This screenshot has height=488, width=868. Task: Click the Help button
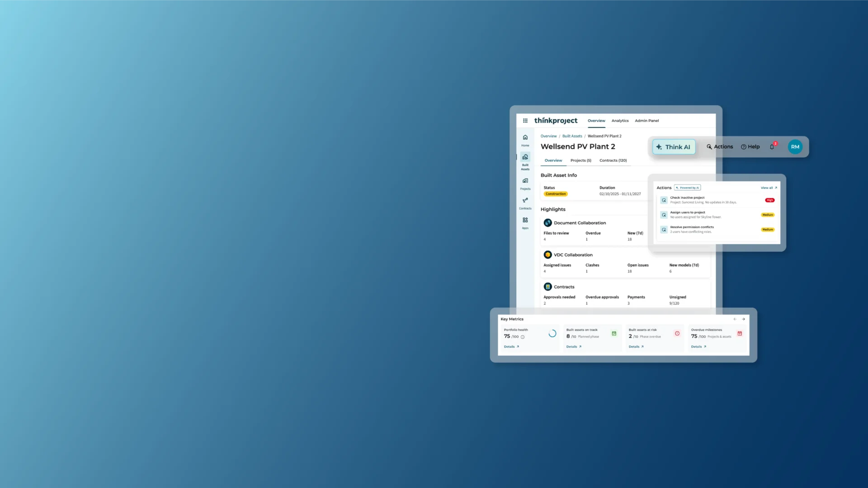tap(750, 147)
